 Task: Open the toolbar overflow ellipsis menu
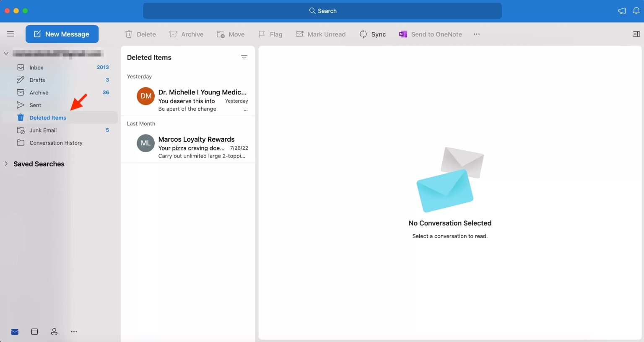click(477, 34)
